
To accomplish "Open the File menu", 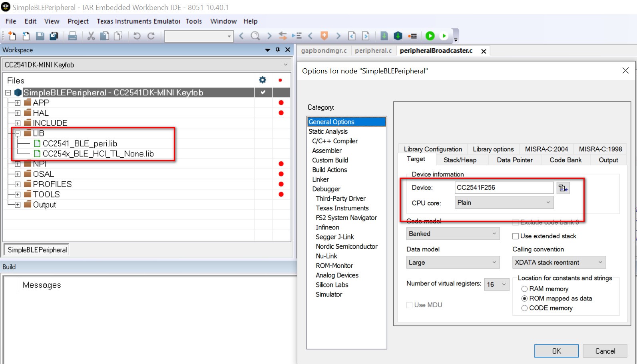I will [11, 21].
